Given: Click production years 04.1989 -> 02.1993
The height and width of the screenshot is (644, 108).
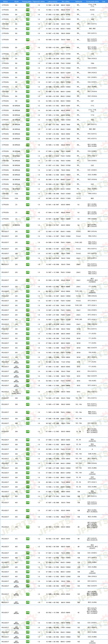Looking at the screenshot, I should (x=52, y=101).
